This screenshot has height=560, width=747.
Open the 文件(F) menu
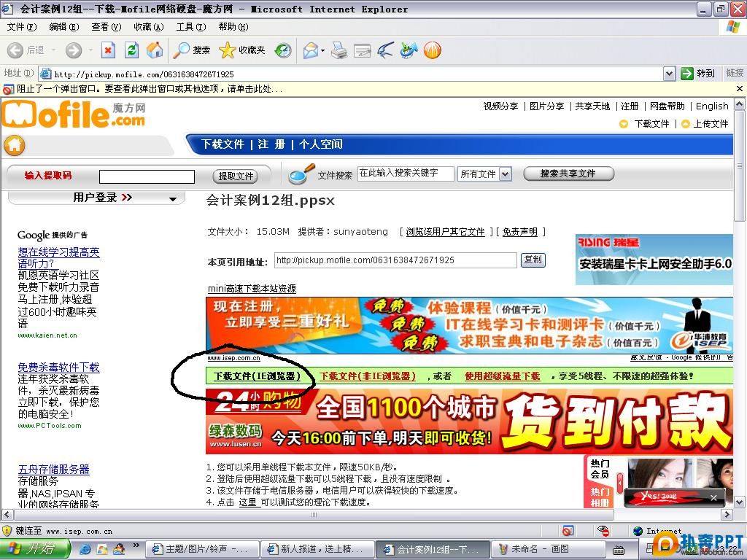(22, 27)
